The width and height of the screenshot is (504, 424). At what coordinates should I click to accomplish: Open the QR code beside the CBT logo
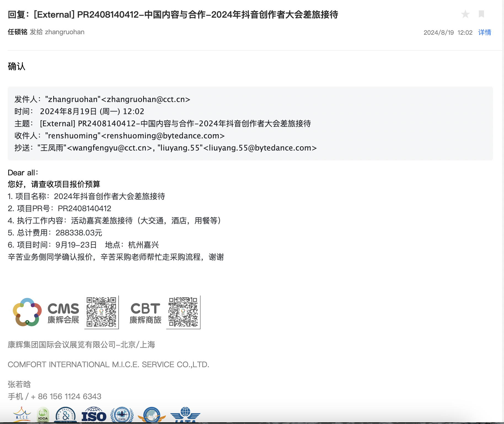[x=183, y=312]
